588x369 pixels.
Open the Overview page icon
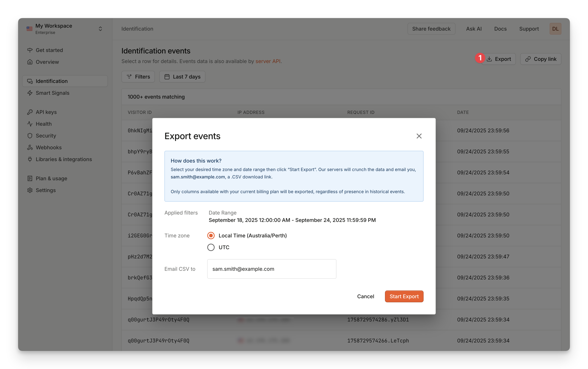click(30, 62)
